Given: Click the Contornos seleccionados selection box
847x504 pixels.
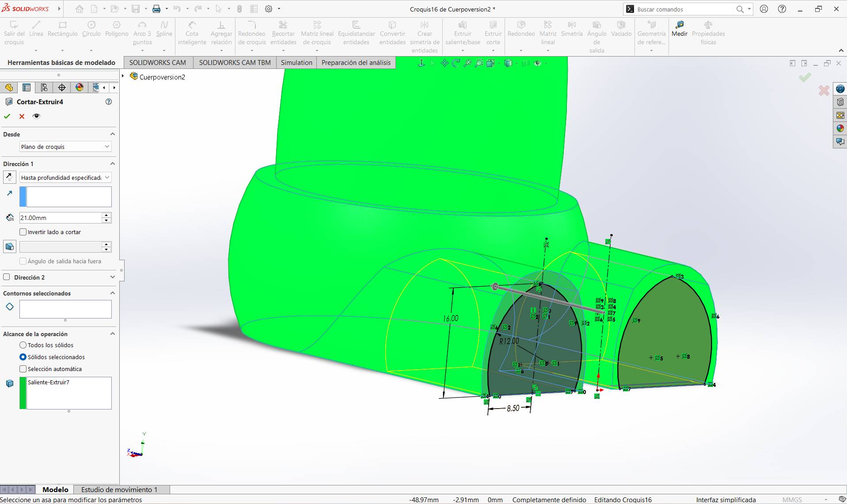Looking at the screenshot, I should (x=65, y=309).
